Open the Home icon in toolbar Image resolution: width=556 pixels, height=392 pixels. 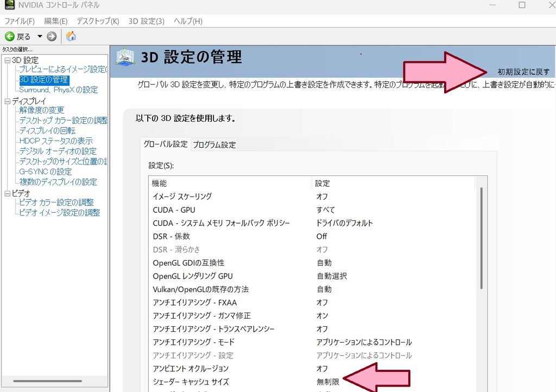(71, 36)
